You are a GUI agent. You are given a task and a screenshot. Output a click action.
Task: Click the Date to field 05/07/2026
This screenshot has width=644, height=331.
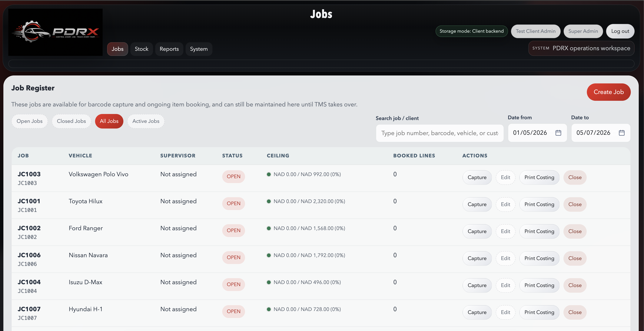(x=601, y=133)
